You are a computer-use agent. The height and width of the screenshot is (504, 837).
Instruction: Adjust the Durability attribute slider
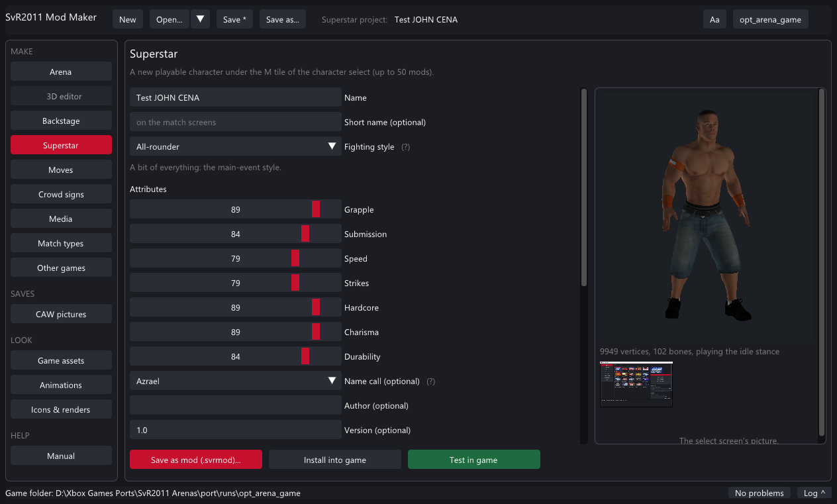tap(236, 356)
